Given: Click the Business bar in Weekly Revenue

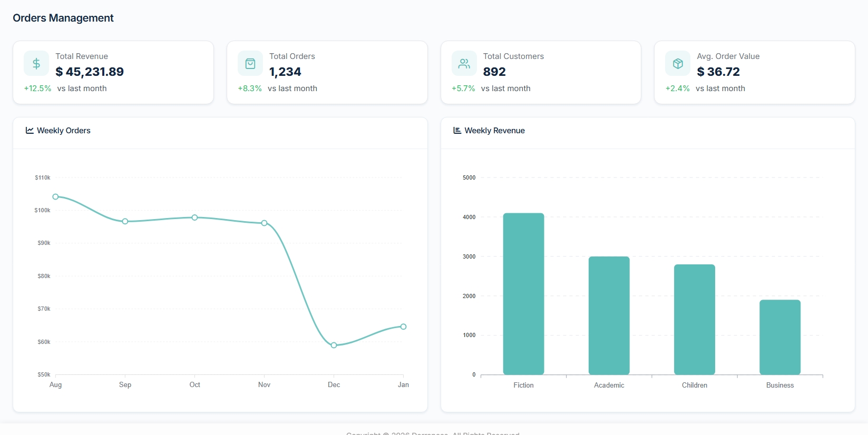Looking at the screenshot, I should pyautogui.click(x=779, y=337).
